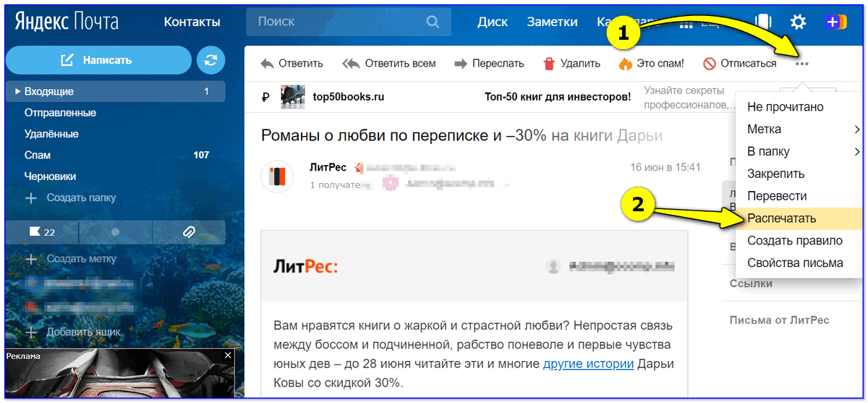Viewport: 868px width, 403px height.
Task: Click the Delete trash icon
Action: pyautogui.click(x=550, y=64)
